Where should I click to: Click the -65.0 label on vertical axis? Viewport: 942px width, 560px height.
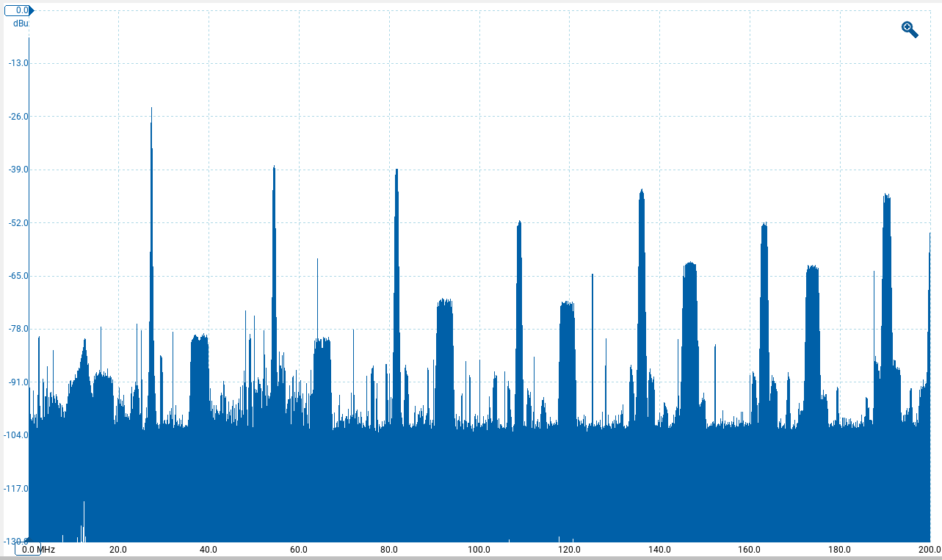pyautogui.click(x=17, y=276)
